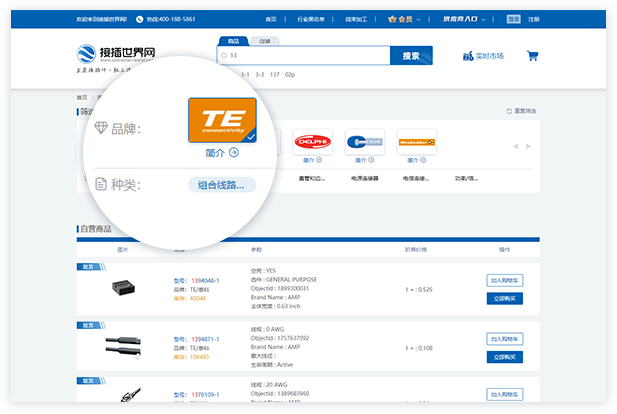Show next brands with right arrow
Image resolution: width=617 pixels, height=414 pixels.
(528, 146)
